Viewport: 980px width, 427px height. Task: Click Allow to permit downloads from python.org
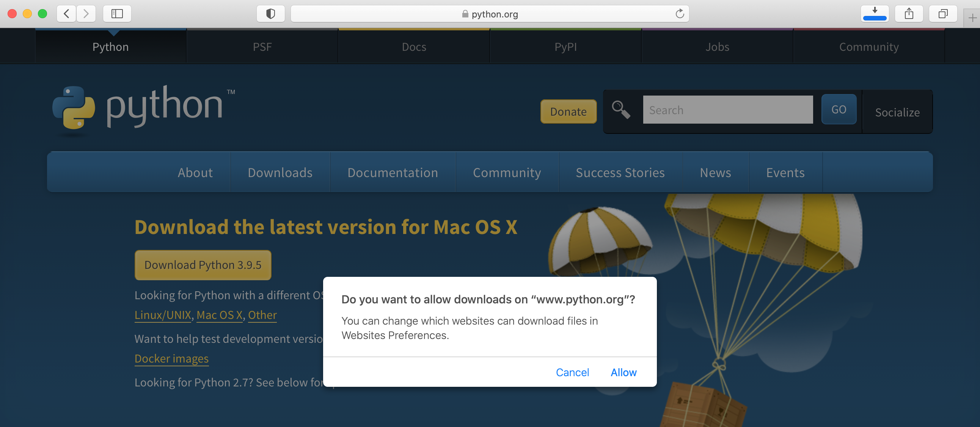click(624, 373)
